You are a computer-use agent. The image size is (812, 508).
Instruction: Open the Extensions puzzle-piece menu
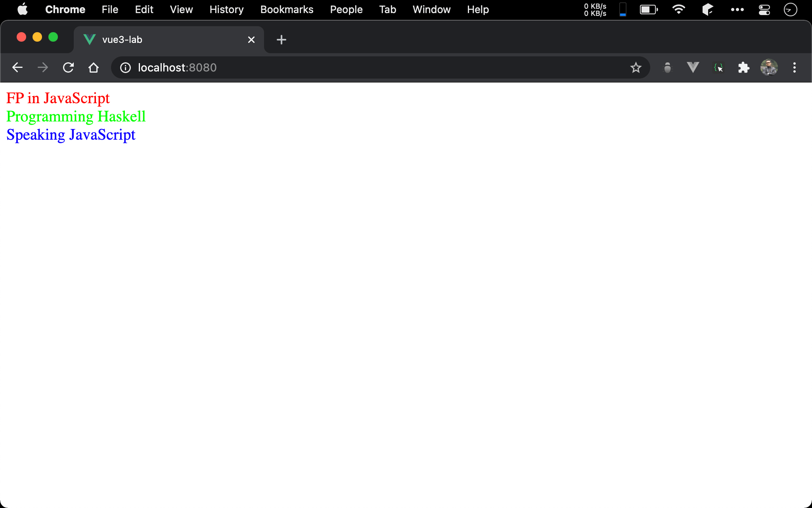(743, 67)
